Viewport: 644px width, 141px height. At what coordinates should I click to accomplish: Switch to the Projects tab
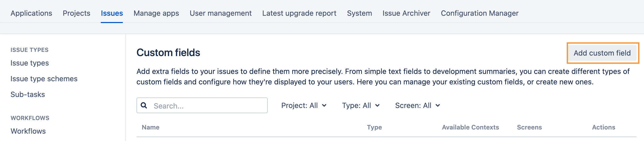[76, 13]
